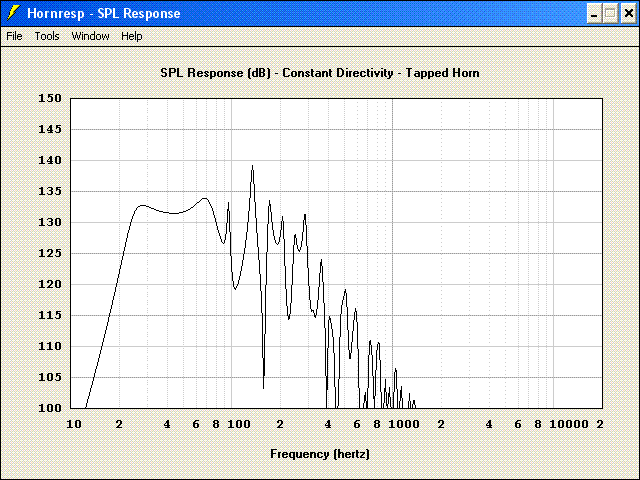Viewport: 640px width, 480px height.
Task: Click the 1000 Hz frequency label
Action: tap(404, 424)
